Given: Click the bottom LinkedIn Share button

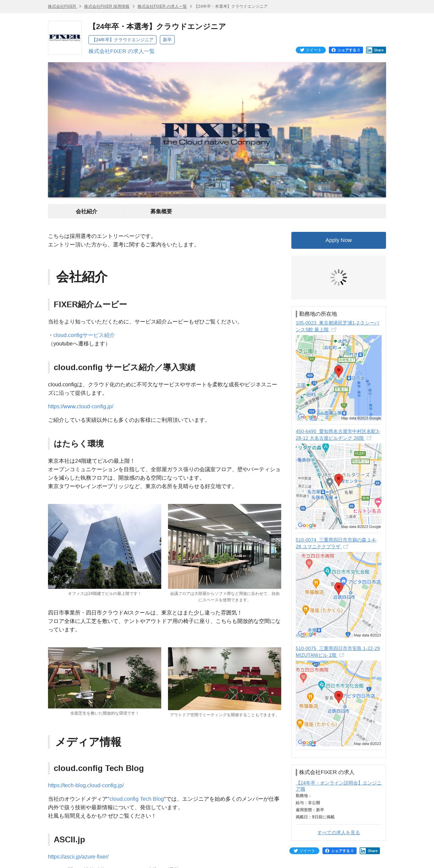Looking at the screenshot, I should [x=370, y=851].
